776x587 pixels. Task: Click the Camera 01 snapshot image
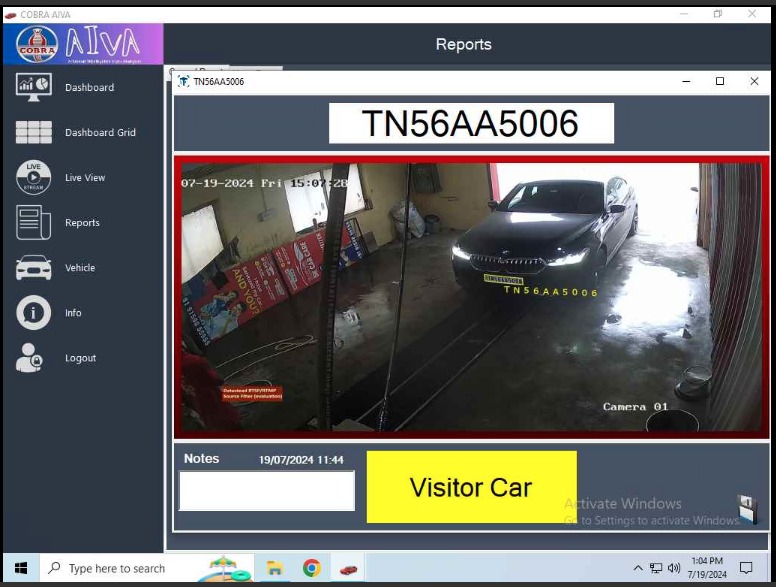tap(470, 296)
